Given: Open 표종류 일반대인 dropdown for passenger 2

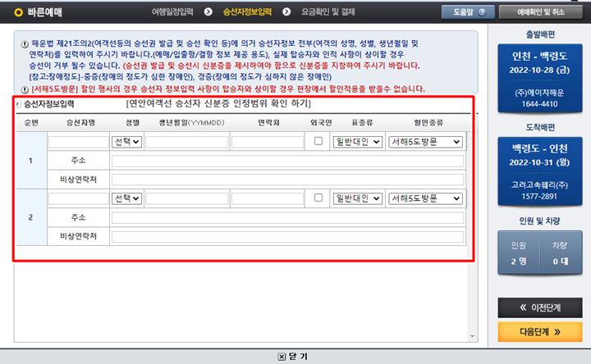Looking at the screenshot, I should pos(357,198).
